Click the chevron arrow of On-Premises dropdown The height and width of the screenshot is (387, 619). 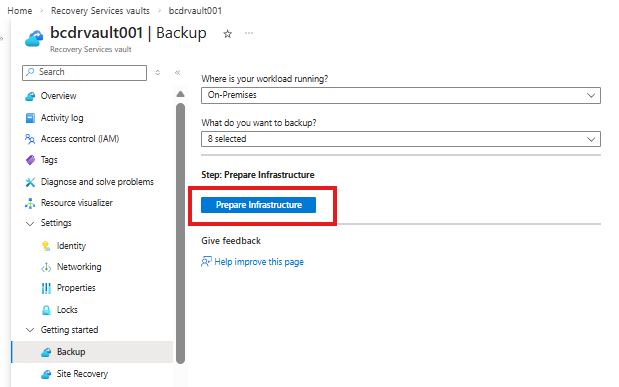(x=591, y=95)
